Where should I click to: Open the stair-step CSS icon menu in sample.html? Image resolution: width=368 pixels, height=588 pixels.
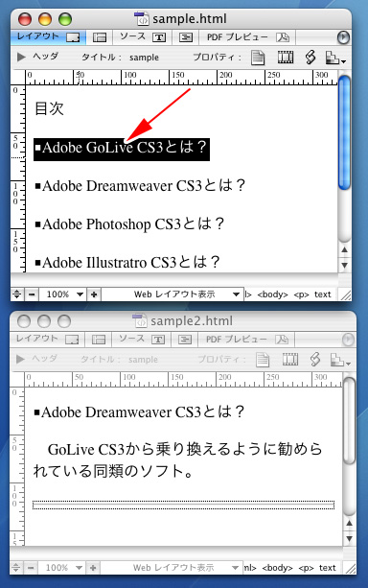coord(335,58)
